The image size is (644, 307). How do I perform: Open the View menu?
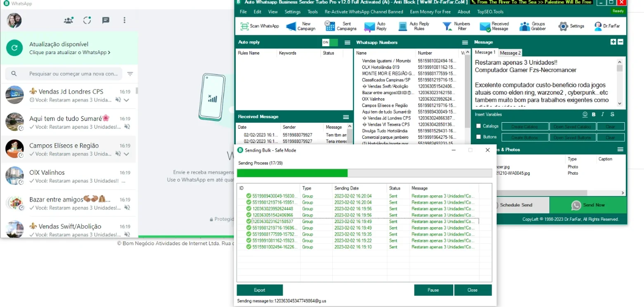coord(273,12)
